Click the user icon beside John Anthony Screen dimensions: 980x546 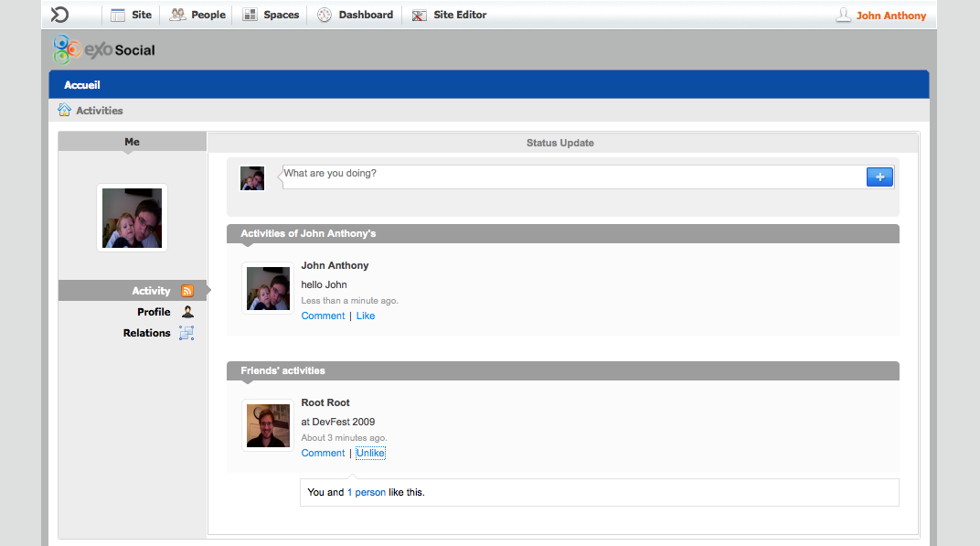point(843,15)
